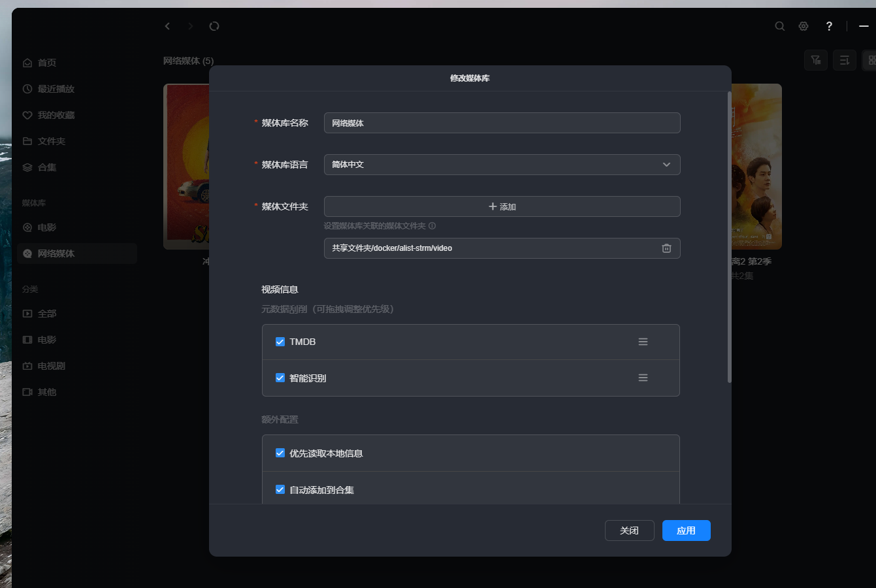Expand the 媒体库语言 dropdown
The image size is (876, 588).
pyautogui.click(x=502, y=165)
